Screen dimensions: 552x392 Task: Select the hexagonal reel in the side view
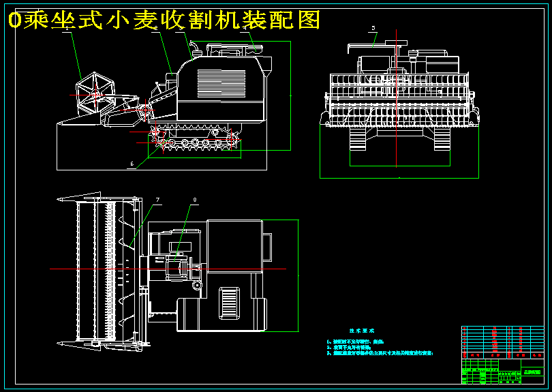point(95,93)
